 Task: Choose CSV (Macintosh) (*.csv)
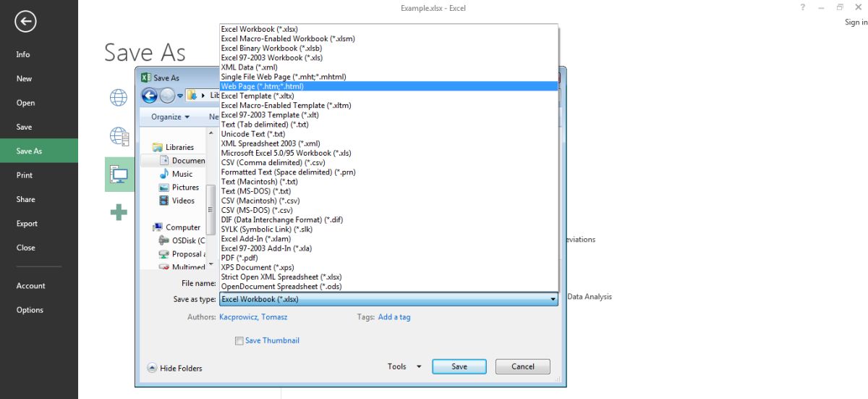pyautogui.click(x=388, y=201)
